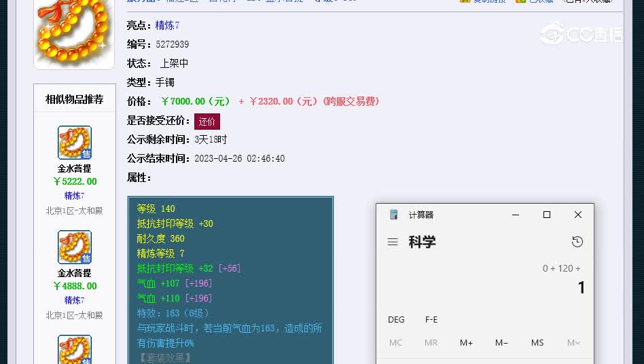
Task: Click the 气血 +107 [+196] line
Action: point(174,284)
